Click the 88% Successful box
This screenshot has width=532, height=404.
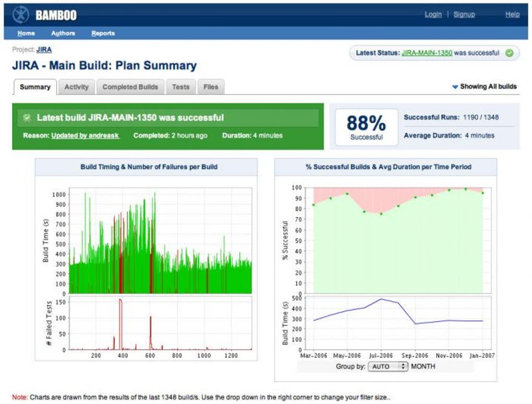click(367, 127)
